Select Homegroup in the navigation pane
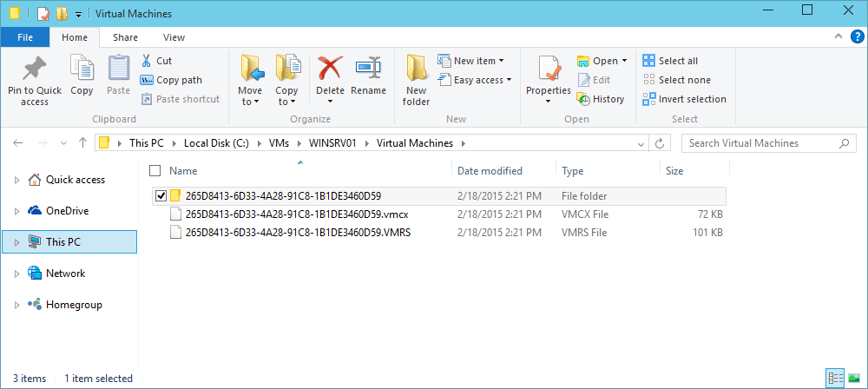 [x=65, y=305]
